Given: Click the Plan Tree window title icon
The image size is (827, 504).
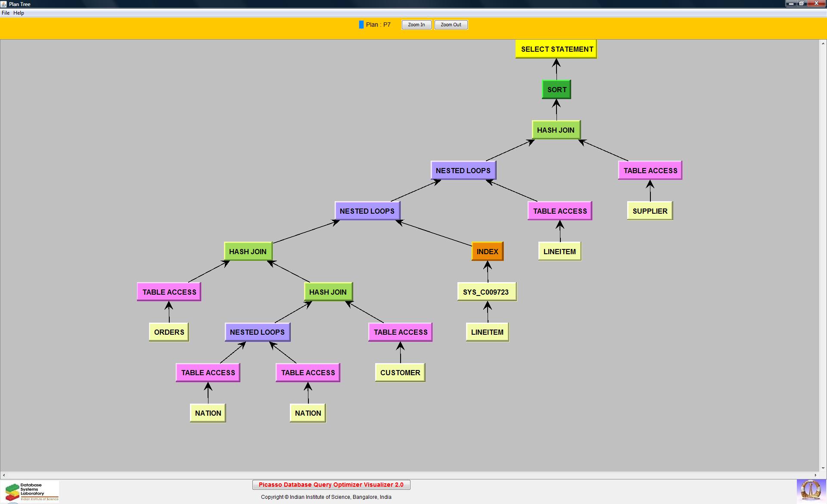Looking at the screenshot, I should click(4, 4).
